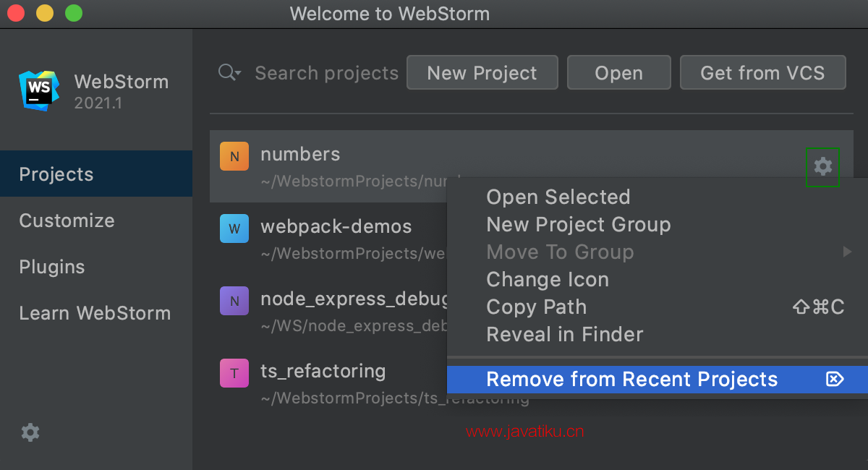Screen dimensions: 868x470
Task: Open settings gear in bottom-left corner
Action: click(30, 432)
